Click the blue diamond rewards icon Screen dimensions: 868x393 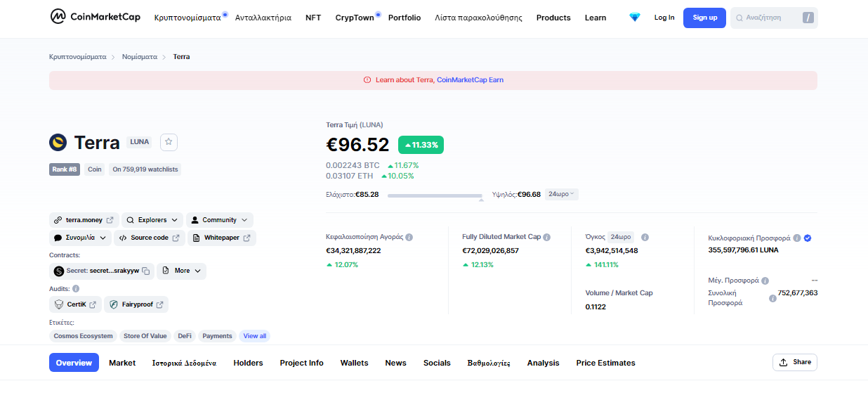pos(635,18)
